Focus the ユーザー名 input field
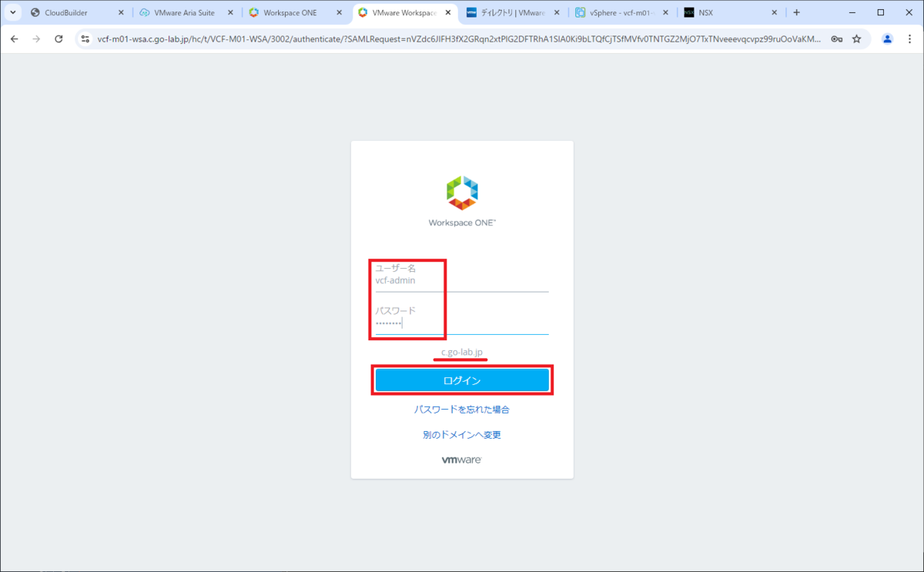924x572 pixels. [462, 281]
